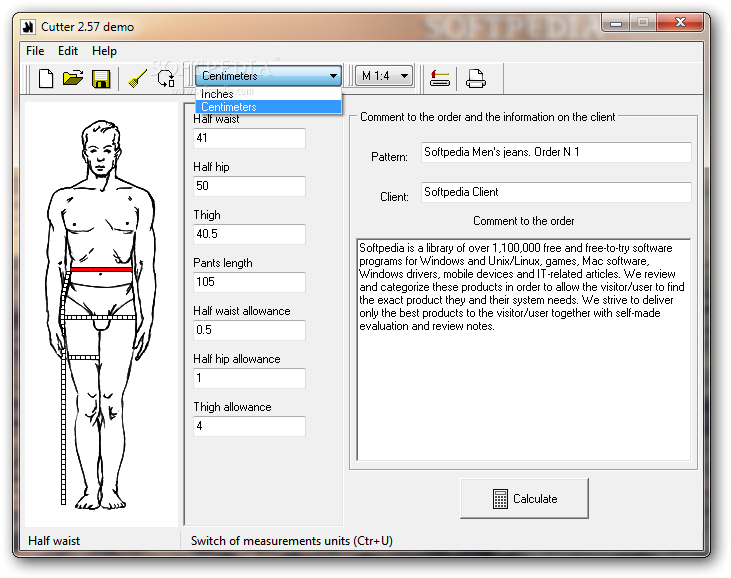The height and width of the screenshot is (578, 731).
Task: Click the 'Half waist' status bar text
Action: [54, 541]
